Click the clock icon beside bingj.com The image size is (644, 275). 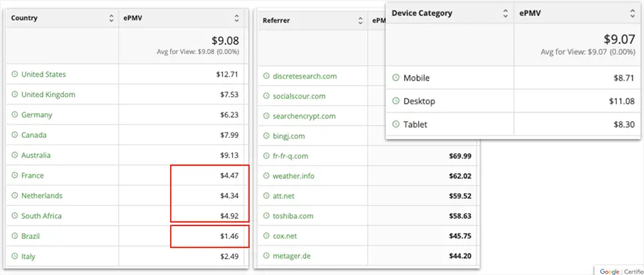(266, 136)
